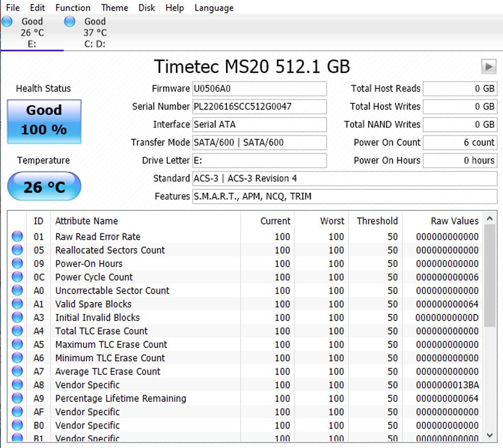Click the Serial Number field
The width and height of the screenshot is (503, 448).
point(259,106)
